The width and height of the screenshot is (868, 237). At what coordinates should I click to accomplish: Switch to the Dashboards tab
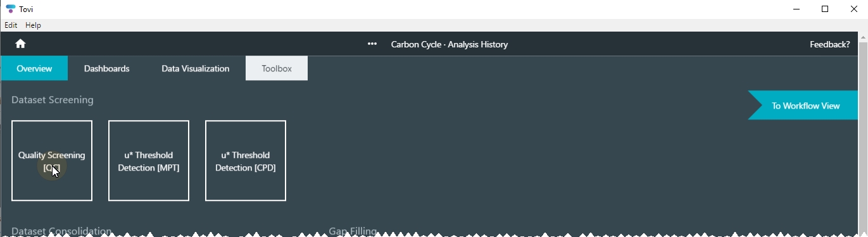click(x=106, y=68)
